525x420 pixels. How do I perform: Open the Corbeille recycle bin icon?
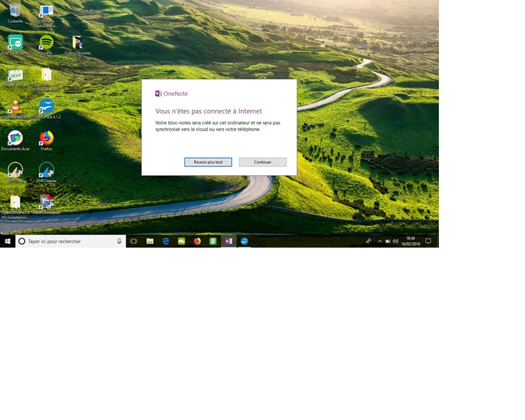[15, 12]
